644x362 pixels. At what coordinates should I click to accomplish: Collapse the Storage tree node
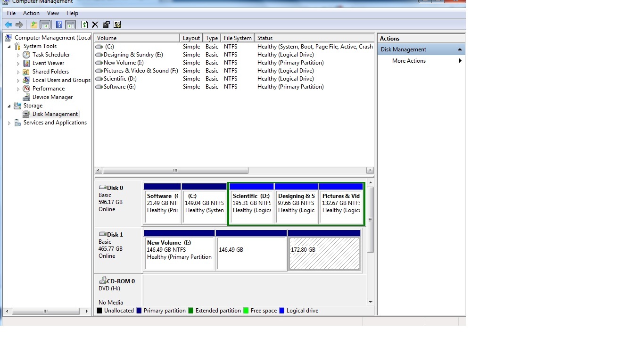(9, 106)
